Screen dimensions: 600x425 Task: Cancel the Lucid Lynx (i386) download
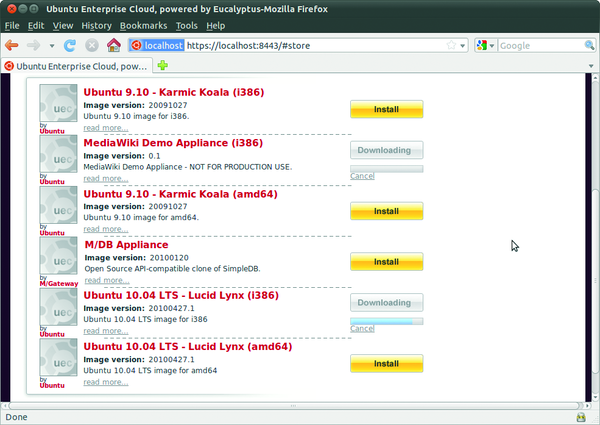click(362, 329)
